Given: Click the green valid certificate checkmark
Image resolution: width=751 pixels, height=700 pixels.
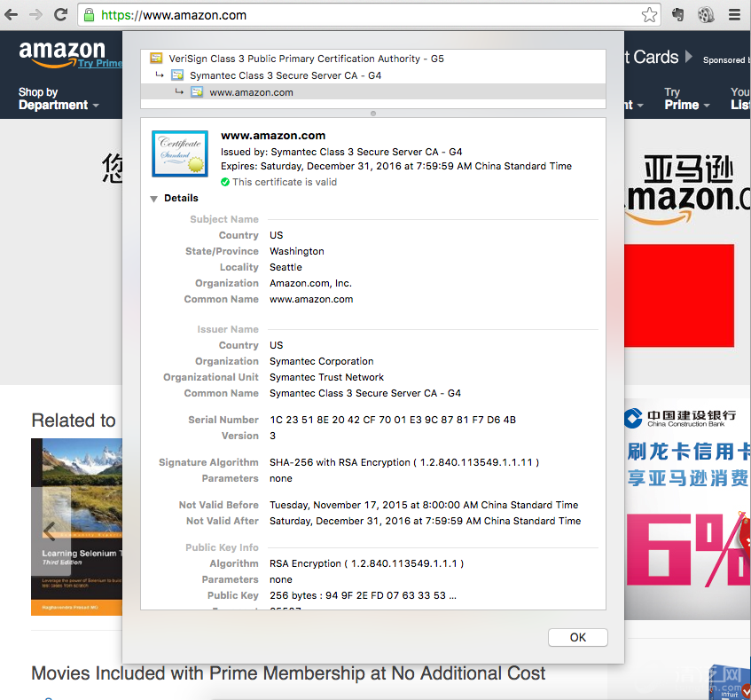Looking at the screenshot, I should [x=225, y=182].
